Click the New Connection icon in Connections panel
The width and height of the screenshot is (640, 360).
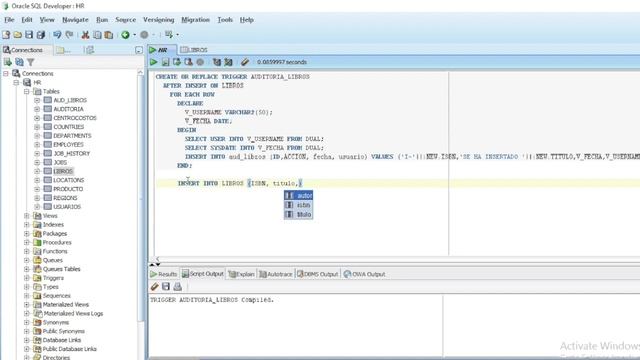[x=8, y=62]
